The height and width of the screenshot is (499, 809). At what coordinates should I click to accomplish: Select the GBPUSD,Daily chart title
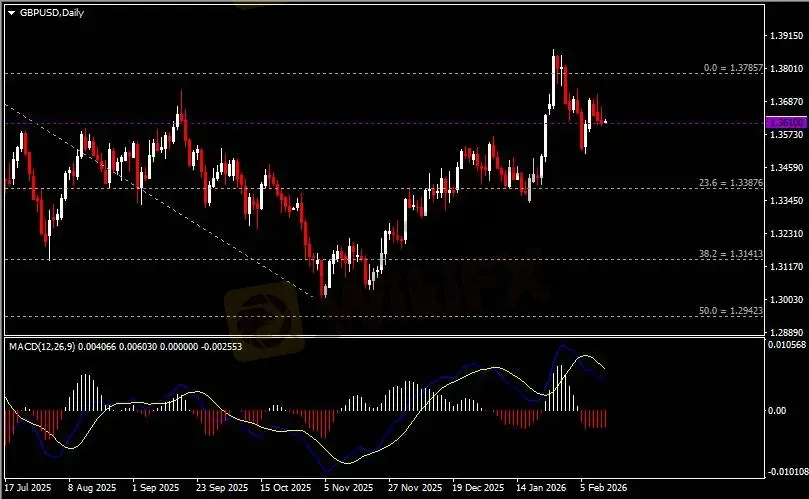(52, 13)
